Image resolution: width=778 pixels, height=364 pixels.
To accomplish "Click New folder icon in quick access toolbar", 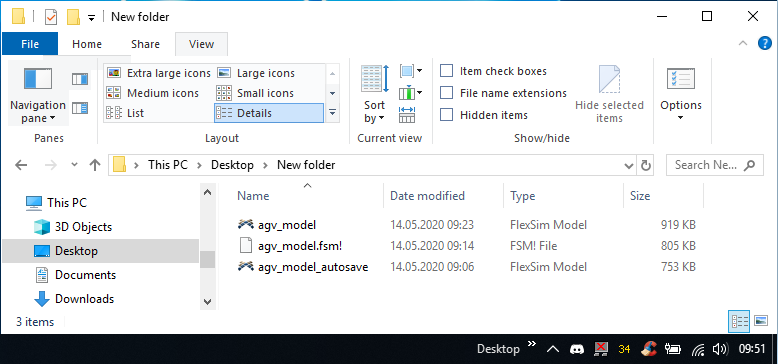I will pos(73,17).
